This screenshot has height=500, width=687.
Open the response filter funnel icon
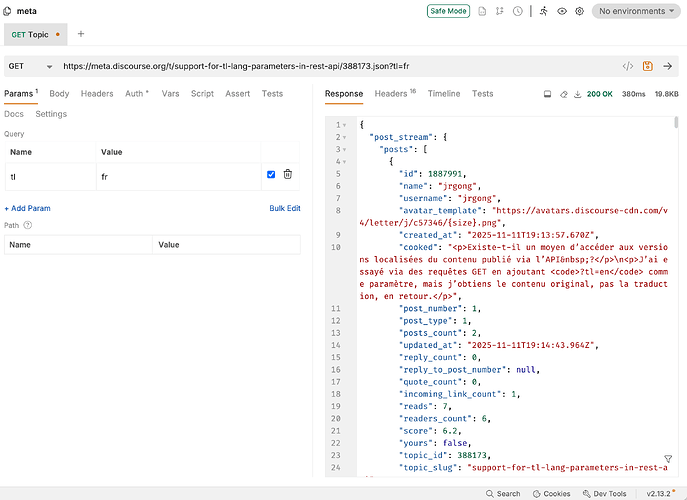(668, 459)
